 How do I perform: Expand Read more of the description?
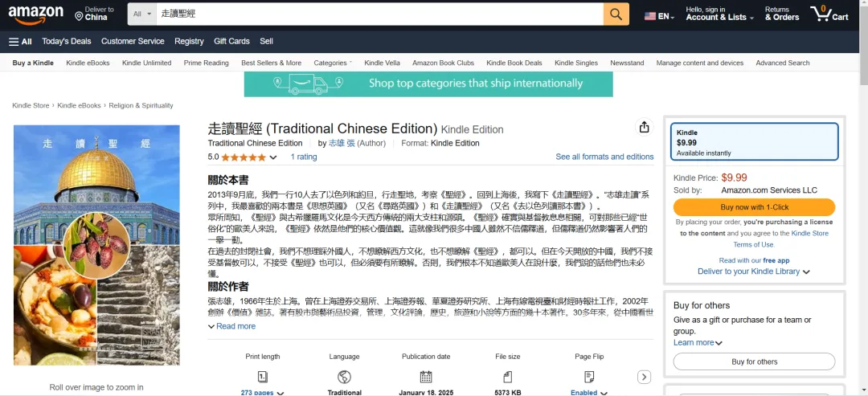click(231, 326)
